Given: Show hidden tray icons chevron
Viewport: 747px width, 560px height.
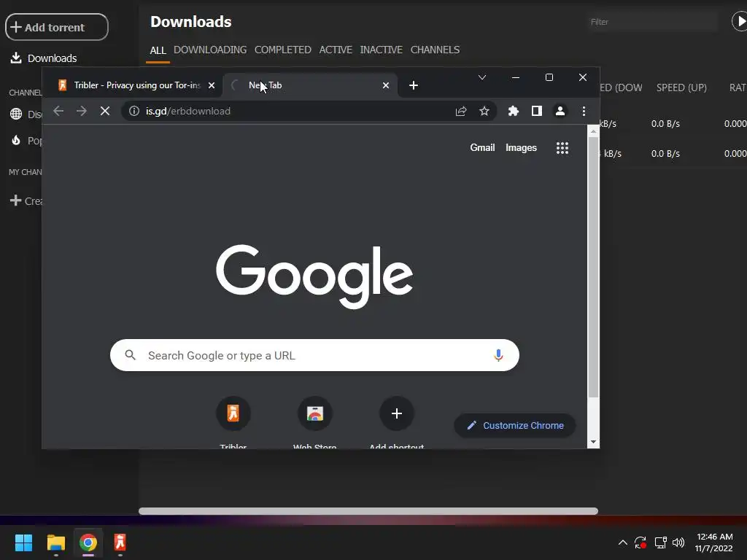Looking at the screenshot, I should 623,542.
